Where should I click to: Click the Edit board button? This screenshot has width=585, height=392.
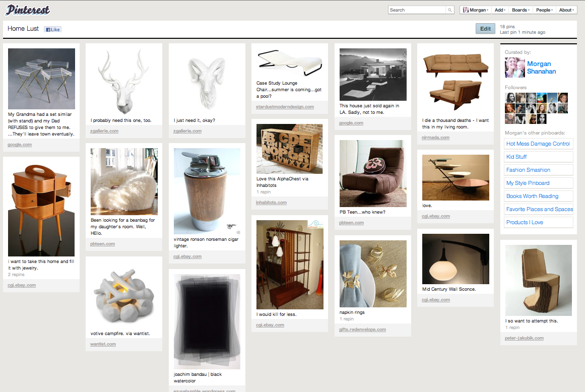485,29
